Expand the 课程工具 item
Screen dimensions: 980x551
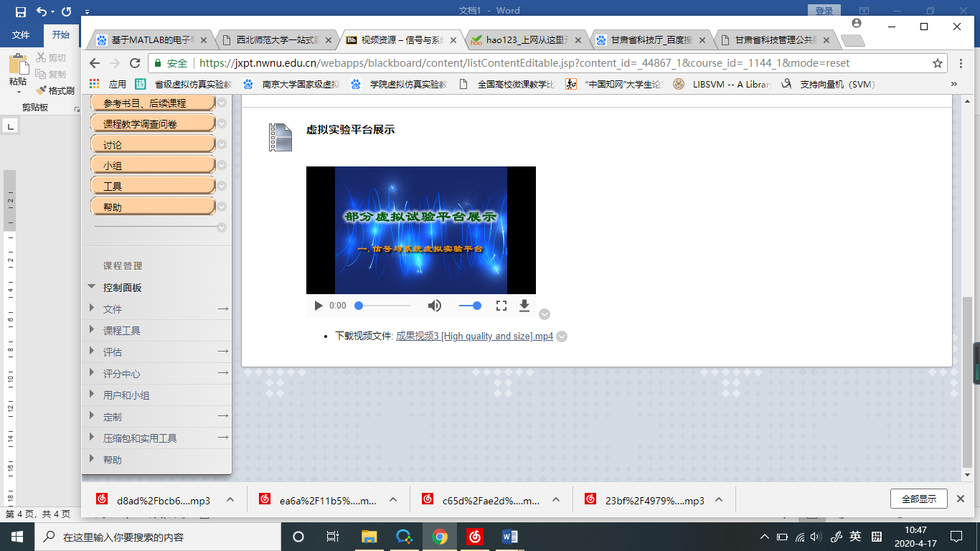[x=92, y=330]
